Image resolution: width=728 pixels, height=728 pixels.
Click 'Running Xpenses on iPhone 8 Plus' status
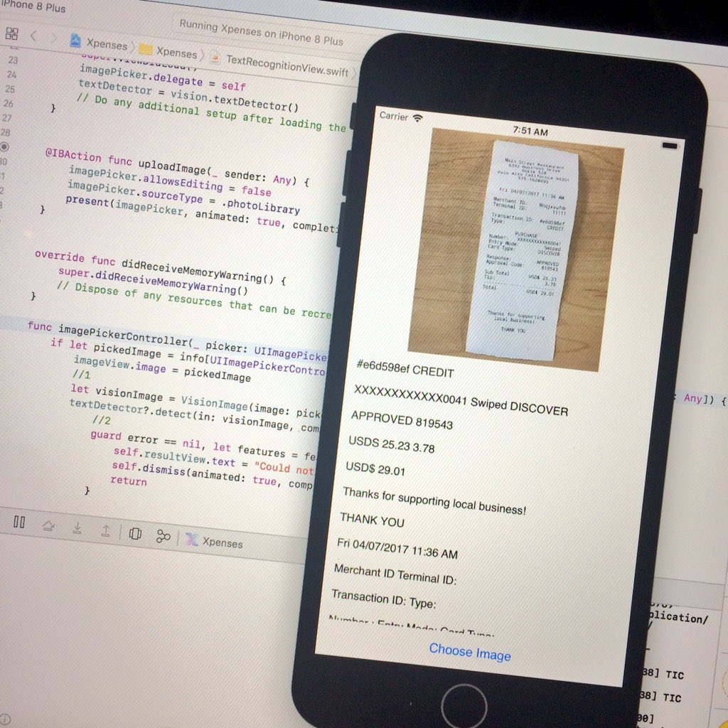click(261, 33)
